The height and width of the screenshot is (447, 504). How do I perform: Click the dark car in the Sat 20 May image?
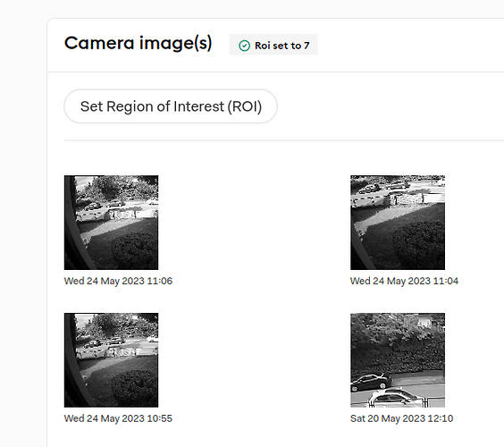coord(371,382)
